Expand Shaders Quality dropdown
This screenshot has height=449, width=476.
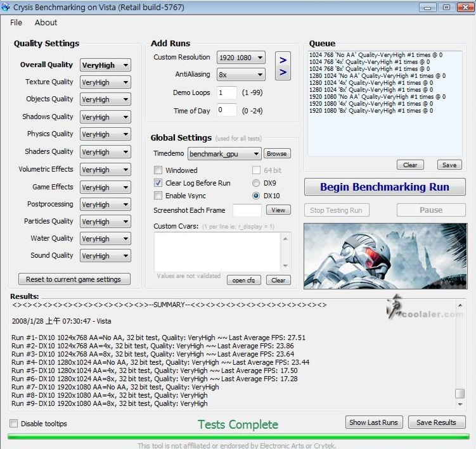coord(105,152)
